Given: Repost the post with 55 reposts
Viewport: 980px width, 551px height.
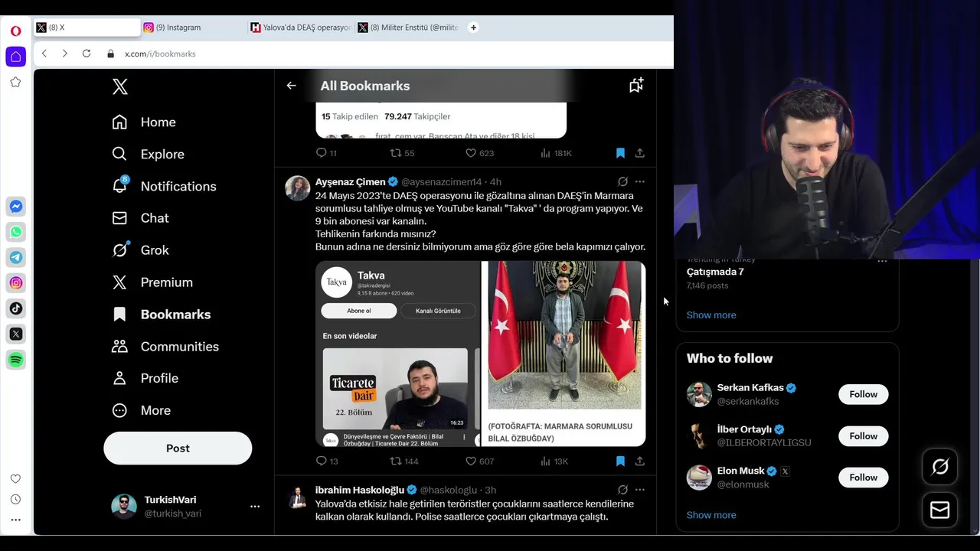Looking at the screenshot, I should point(402,153).
